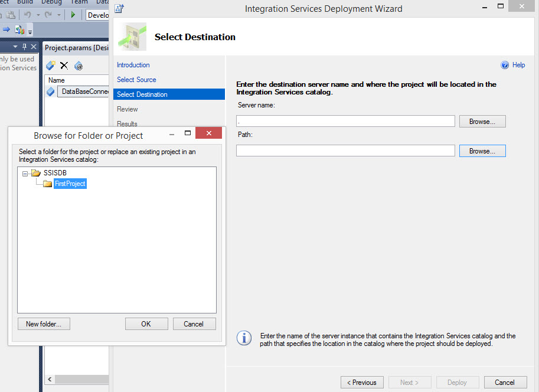Click the Path input field

[345, 150]
